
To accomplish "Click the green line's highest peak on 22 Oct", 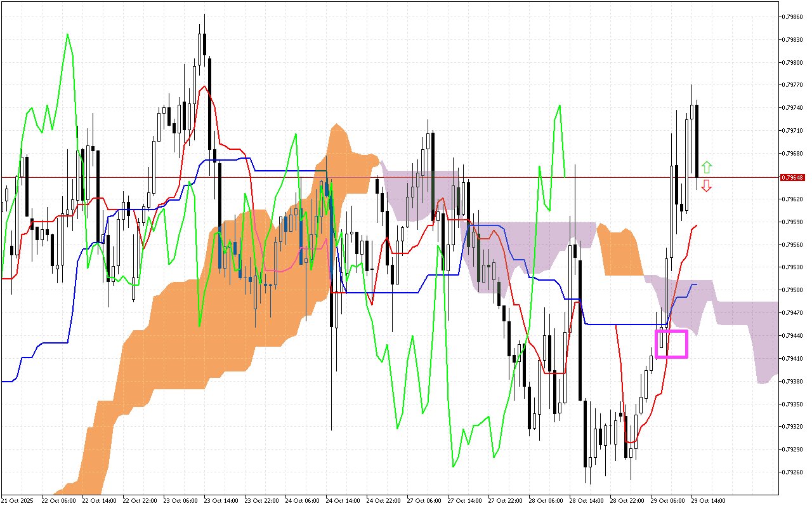I will point(68,35).
